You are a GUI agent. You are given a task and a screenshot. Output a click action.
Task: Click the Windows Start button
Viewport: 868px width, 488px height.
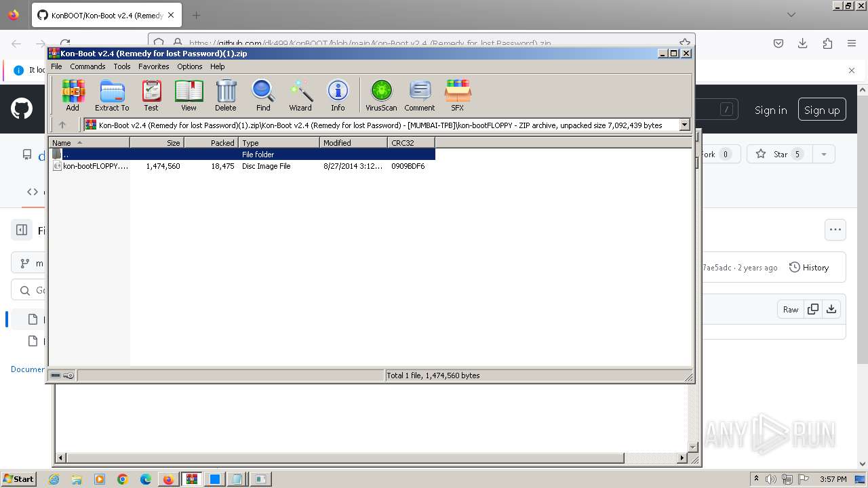click(19, 479)
